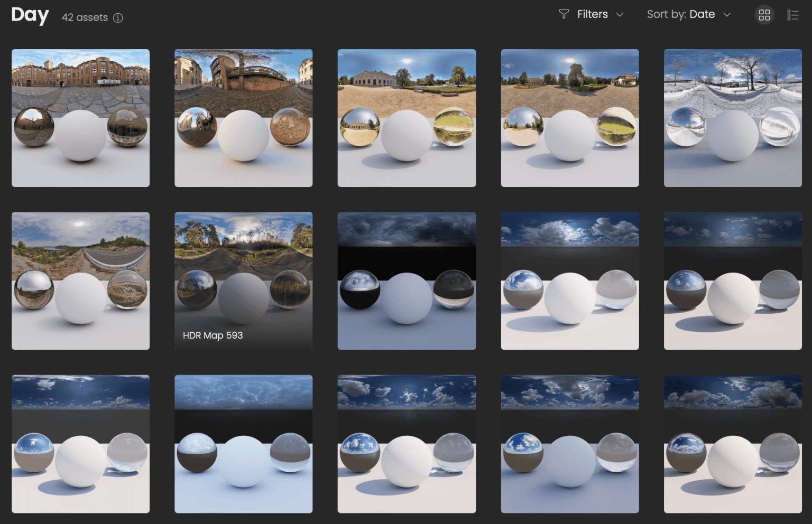Switch to grid view layout
Image resolution: width=812 pixels, height=524 pixels.
(x=764, y=15)
